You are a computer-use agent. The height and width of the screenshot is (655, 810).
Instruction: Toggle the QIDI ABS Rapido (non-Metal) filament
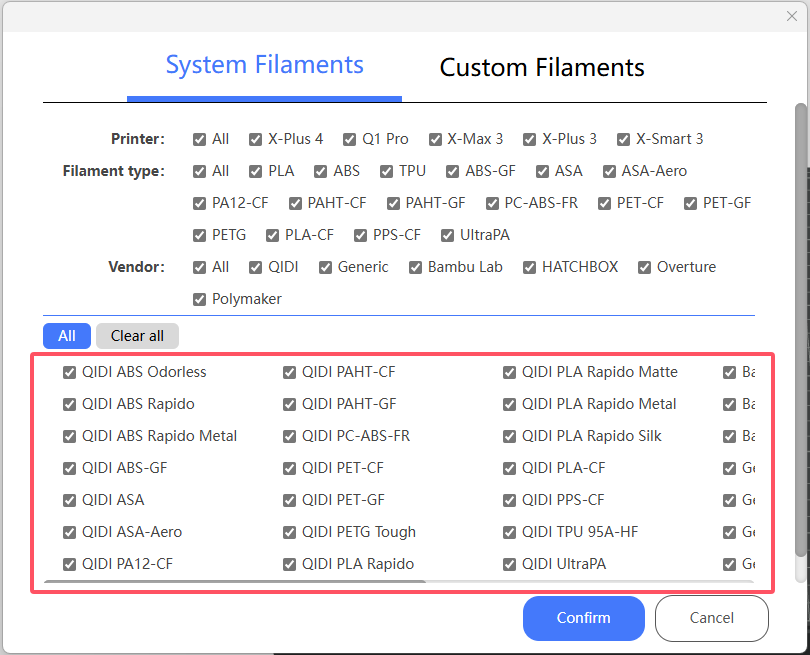point(69,404)
